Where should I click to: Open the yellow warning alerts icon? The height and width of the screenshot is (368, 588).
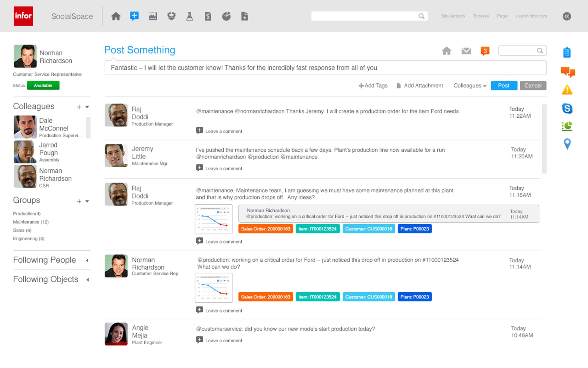point(567,90)
